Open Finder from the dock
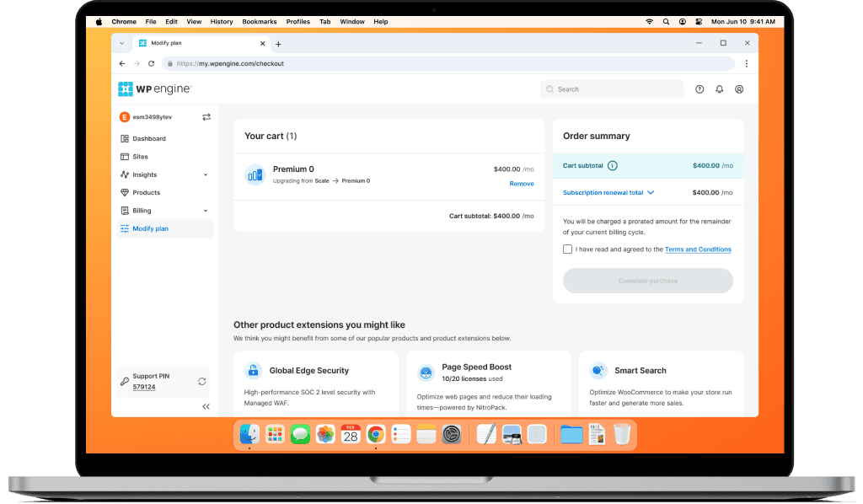Viewport: 863px width, 504px height. (249, 435)
